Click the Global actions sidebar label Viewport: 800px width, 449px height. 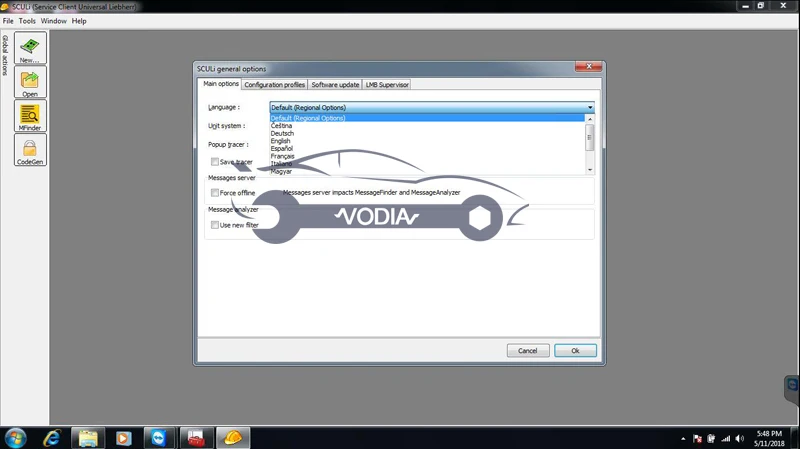coord(5,55)
